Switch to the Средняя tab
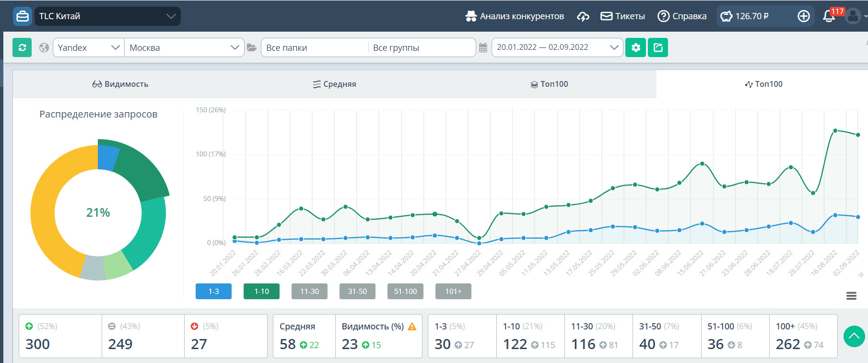This screenshot has width=868, height=363. coord(335,84)
